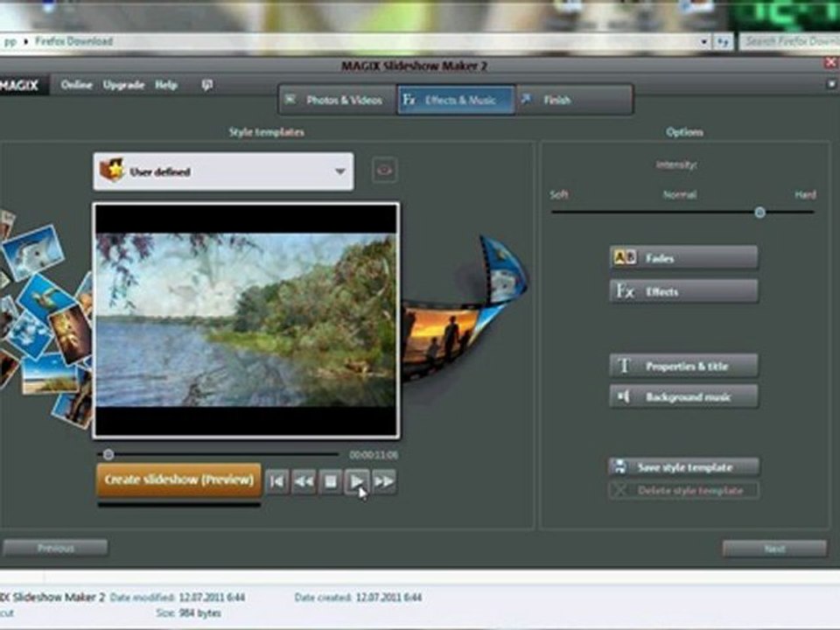Click the Search Firefox Download field

point(789,41)
